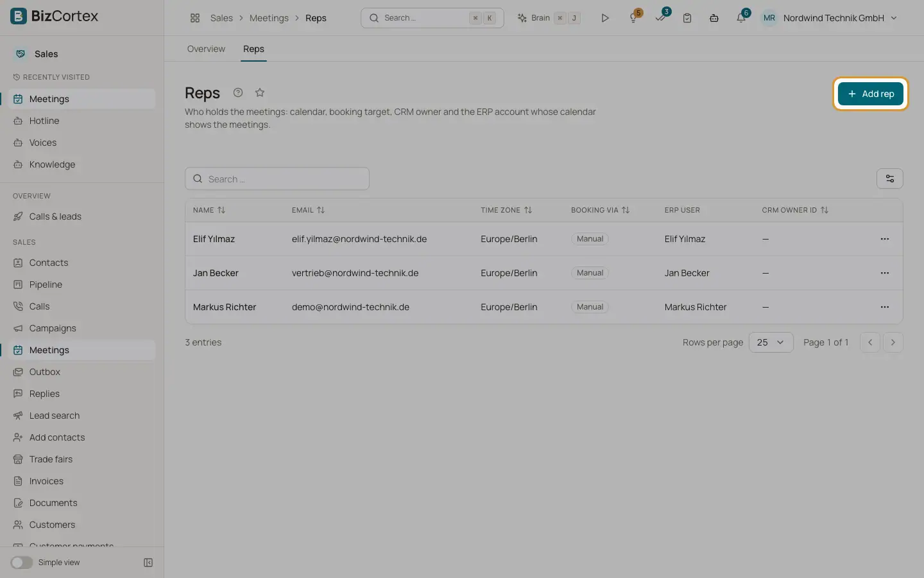The height and width of the screenshot is (578, 924).
Task: Click the Sales breadcrumb link
Action: pyautogui.click(x=221, y=18)
